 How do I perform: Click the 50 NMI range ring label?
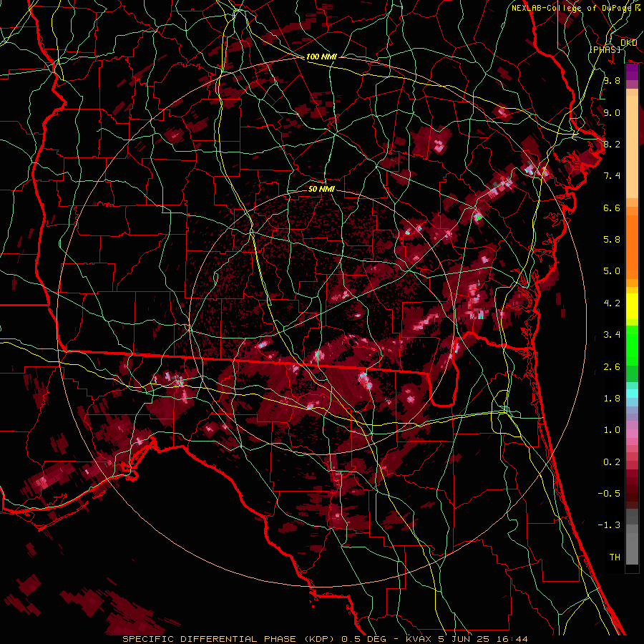coord(321,189)
